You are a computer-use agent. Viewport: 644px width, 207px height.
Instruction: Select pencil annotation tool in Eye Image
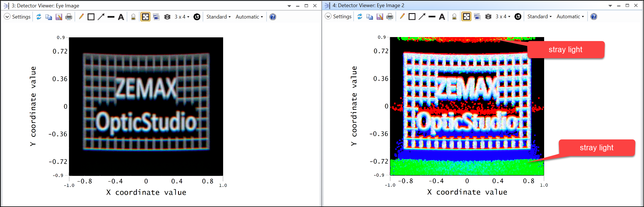81,17
